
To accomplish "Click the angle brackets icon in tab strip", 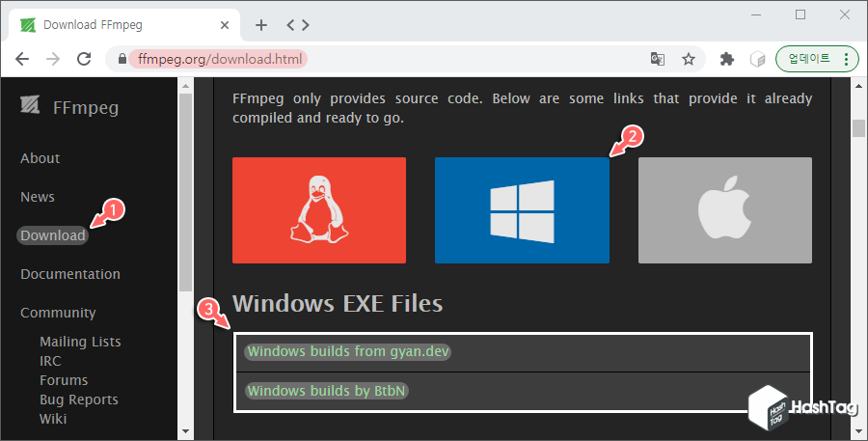I will click(298, 25).
